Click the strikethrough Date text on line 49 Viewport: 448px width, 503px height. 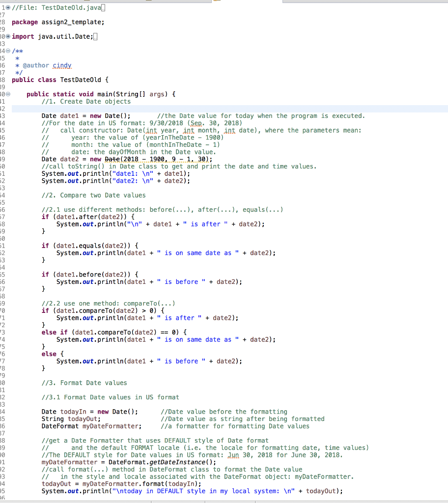[105, 159]
